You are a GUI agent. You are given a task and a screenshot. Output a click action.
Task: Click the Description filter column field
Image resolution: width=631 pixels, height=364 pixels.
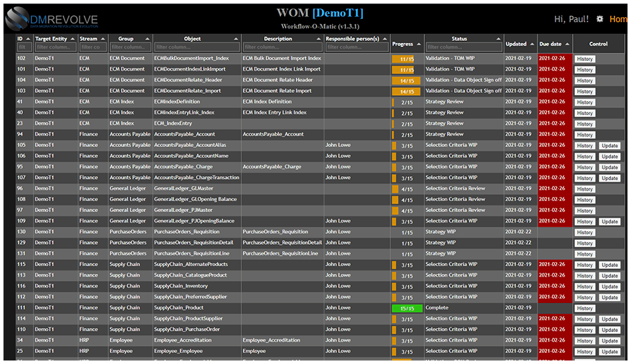[282, 47]
